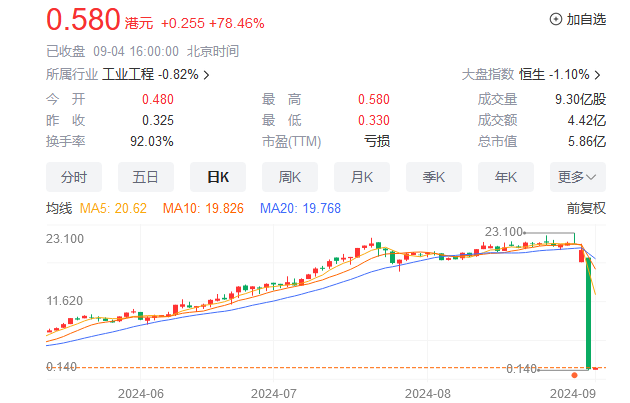Click the chart high marker 23.100

(x=504, y=232)
